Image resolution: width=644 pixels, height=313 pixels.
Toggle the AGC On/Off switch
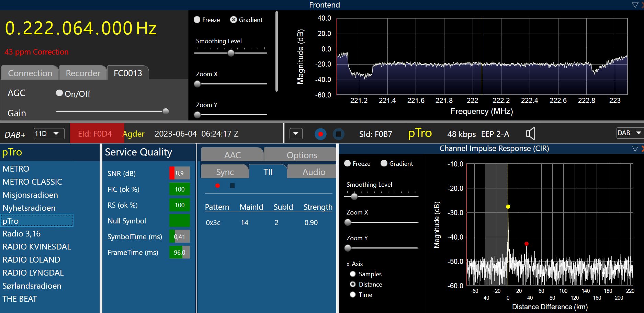[x=59, y=93]
